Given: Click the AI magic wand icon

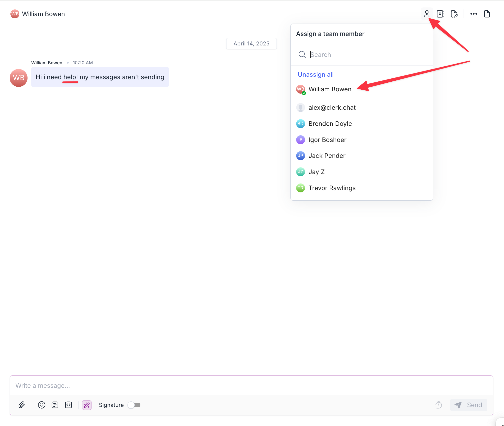Looking at the screenshot, I should pos(87,405).
